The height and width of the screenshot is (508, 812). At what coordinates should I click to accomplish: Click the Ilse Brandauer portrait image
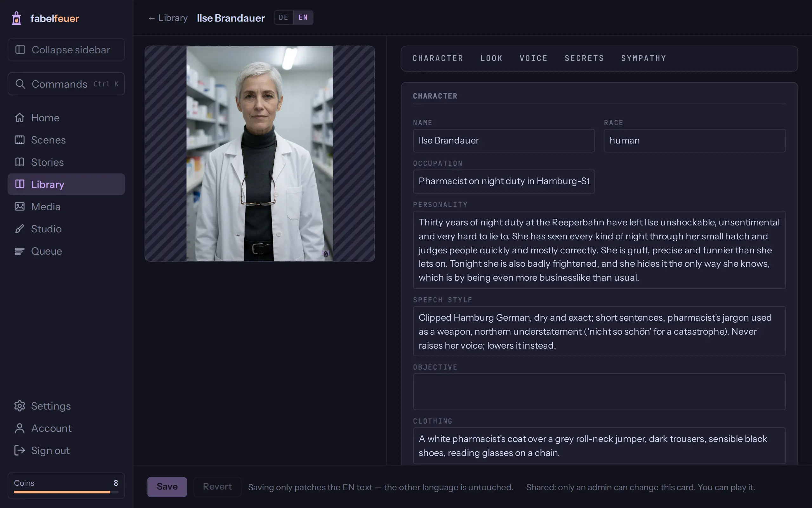260,154
